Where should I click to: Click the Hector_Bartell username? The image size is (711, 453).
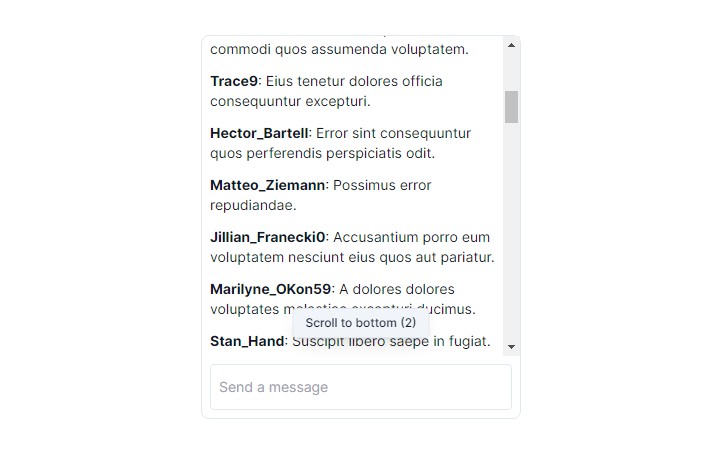pos(259,133)
